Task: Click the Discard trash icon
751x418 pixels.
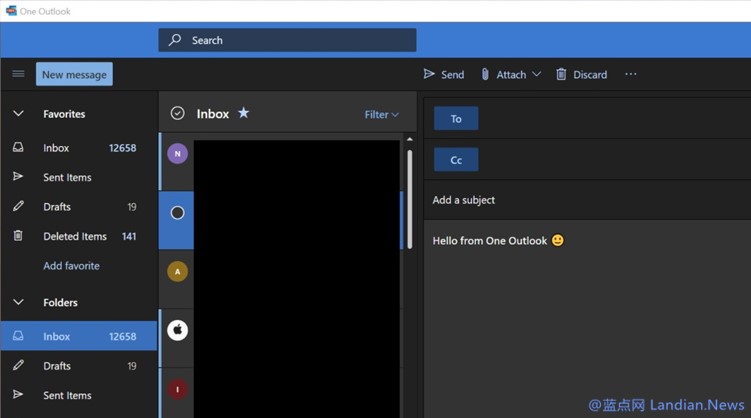Action: click(561, 74)
